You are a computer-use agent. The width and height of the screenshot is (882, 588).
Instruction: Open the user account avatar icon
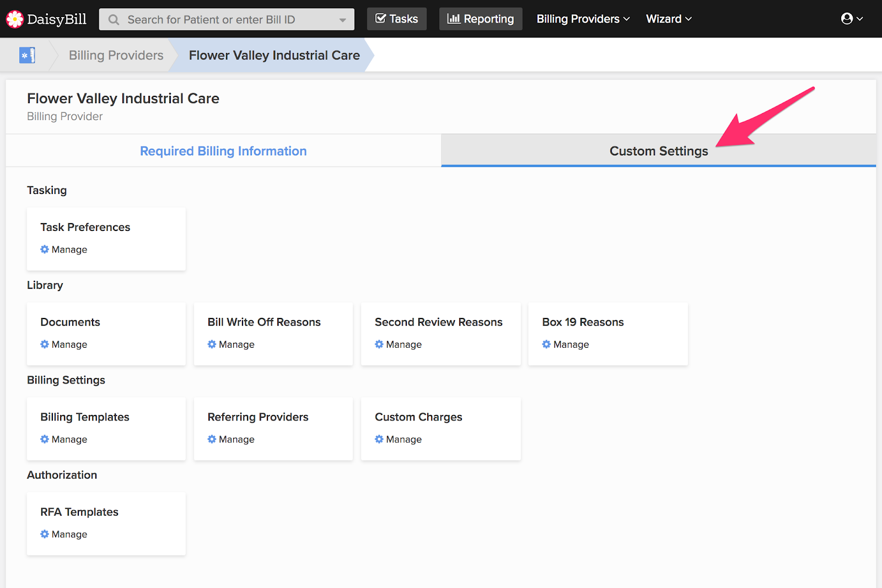tap(847, 19)
